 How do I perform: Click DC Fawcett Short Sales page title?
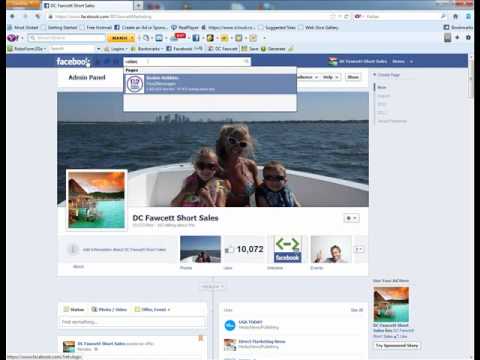click(x=175, y=218)
